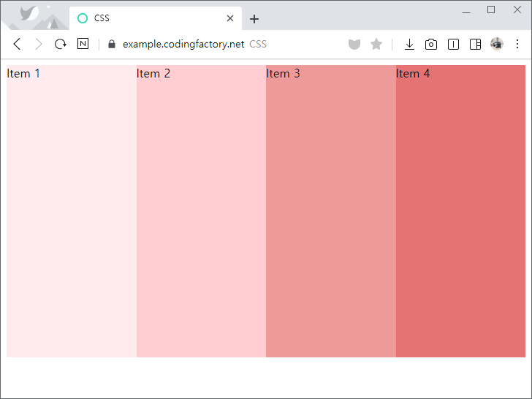The width and height of the screenshot is (532, 399).
Task: Reload the current page
Action: (61, 44)
